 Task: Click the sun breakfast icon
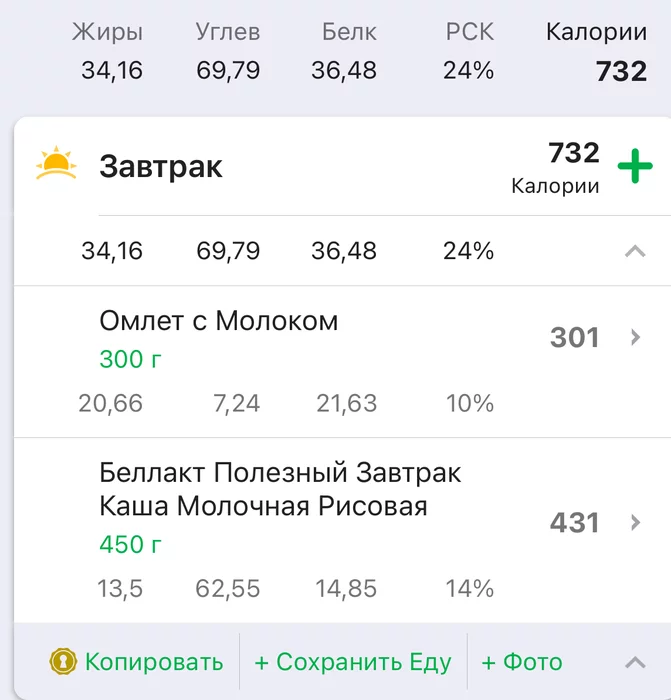click(56, 162)
